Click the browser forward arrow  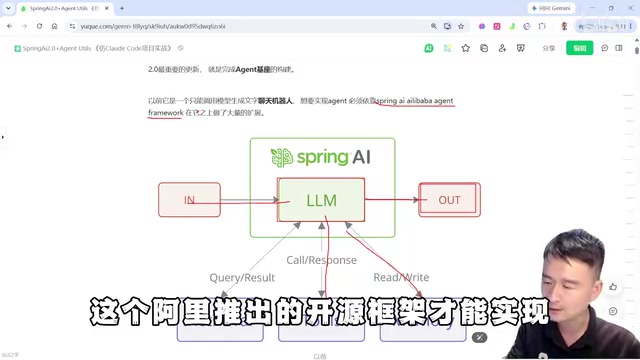point(24,26)
